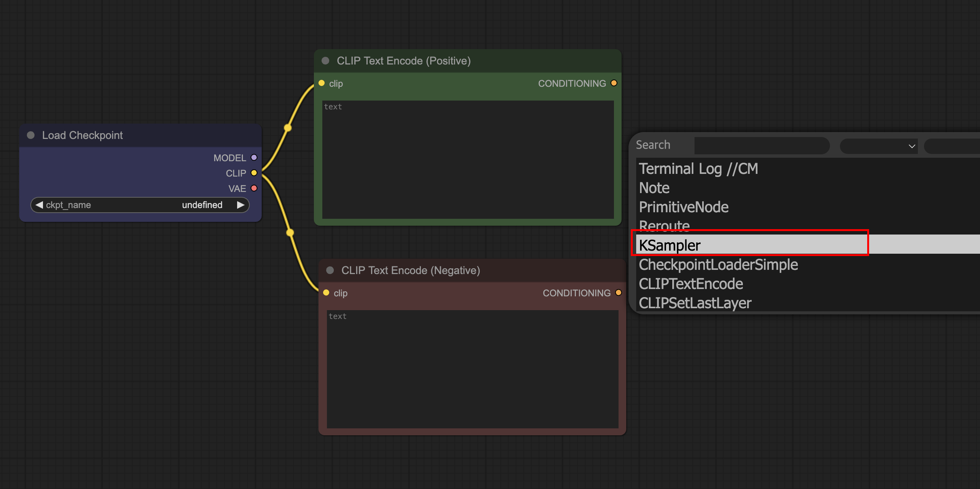The width and height of the screenshot is (980, 489).
Task: Click the MODEL output socket on Load Checkpoint
Action: (254, 157)
